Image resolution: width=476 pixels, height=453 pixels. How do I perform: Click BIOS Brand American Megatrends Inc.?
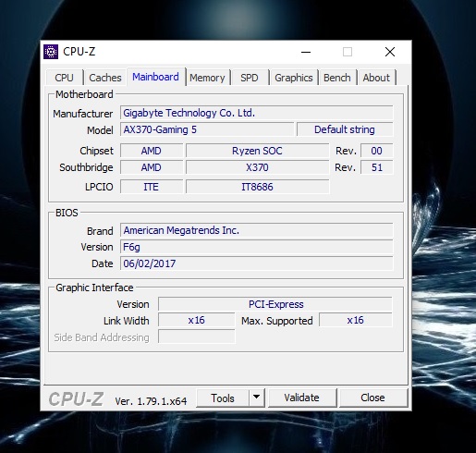(x=256, y=230)
